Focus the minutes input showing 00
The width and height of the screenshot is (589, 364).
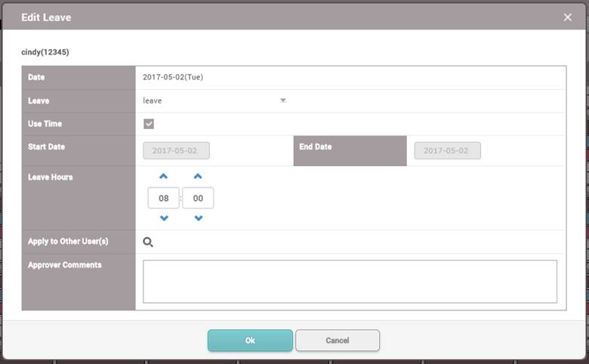click(x=198, y=198)
